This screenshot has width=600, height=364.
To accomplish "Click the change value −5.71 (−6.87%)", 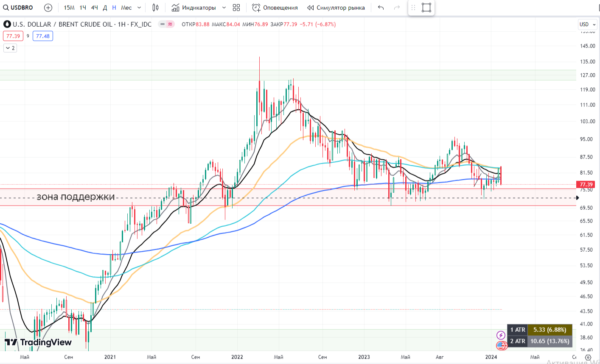I will [318, 24].
